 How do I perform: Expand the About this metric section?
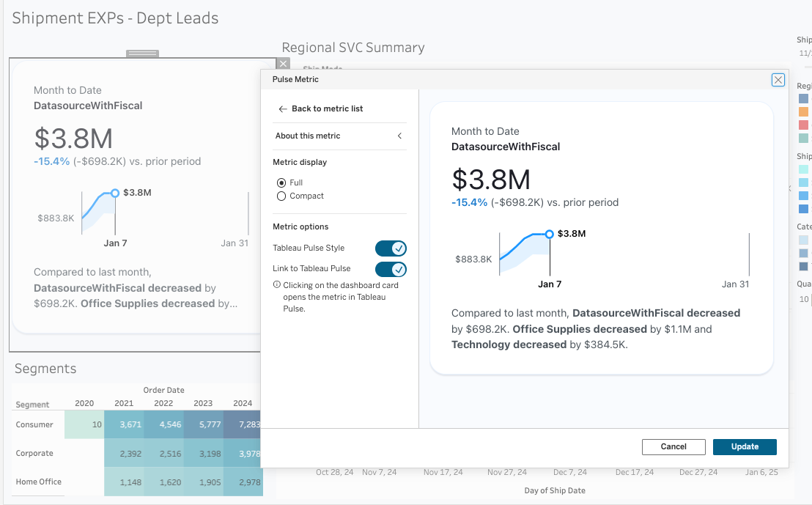(x=308, y=136)
